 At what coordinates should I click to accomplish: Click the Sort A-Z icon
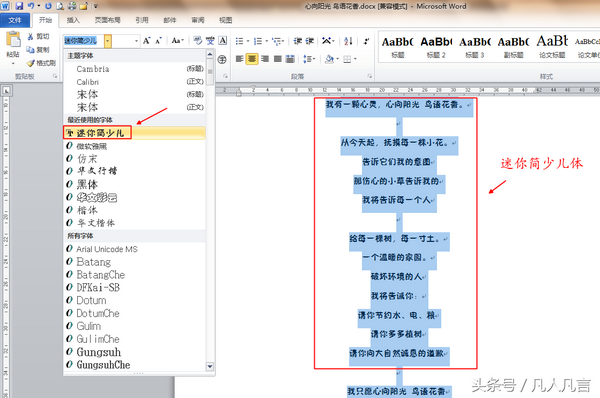(348, 41)
